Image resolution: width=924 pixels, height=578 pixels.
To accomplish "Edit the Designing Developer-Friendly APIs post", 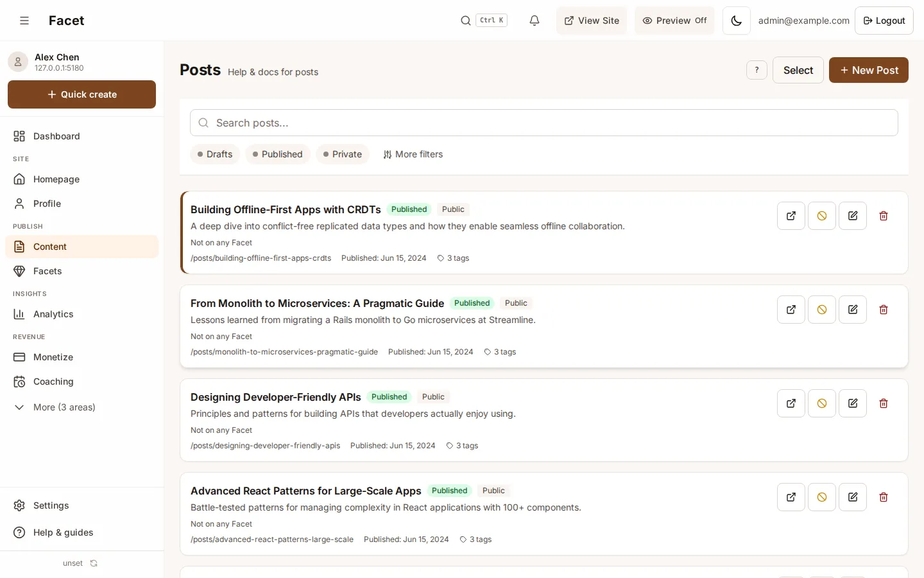I will 853,403.
